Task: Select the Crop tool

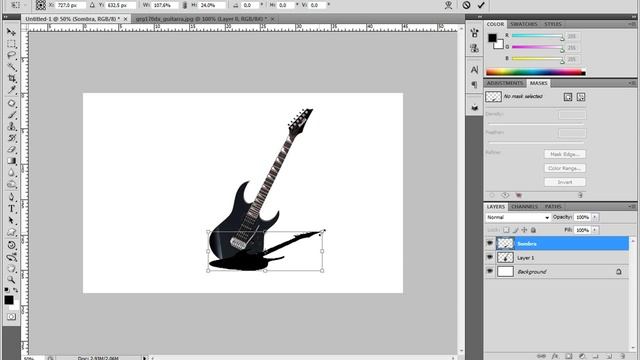Action: click(11, 78)
